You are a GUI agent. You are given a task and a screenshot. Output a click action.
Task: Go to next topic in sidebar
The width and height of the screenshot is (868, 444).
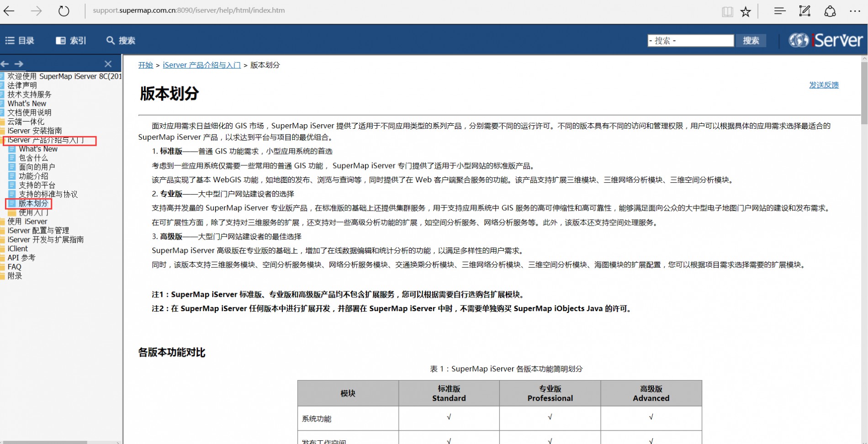(19, 64)
